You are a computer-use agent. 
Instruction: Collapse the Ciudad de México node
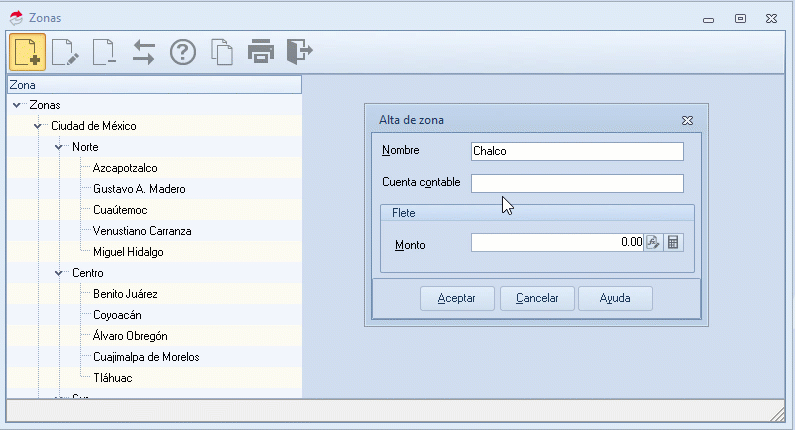click(38, 126)
